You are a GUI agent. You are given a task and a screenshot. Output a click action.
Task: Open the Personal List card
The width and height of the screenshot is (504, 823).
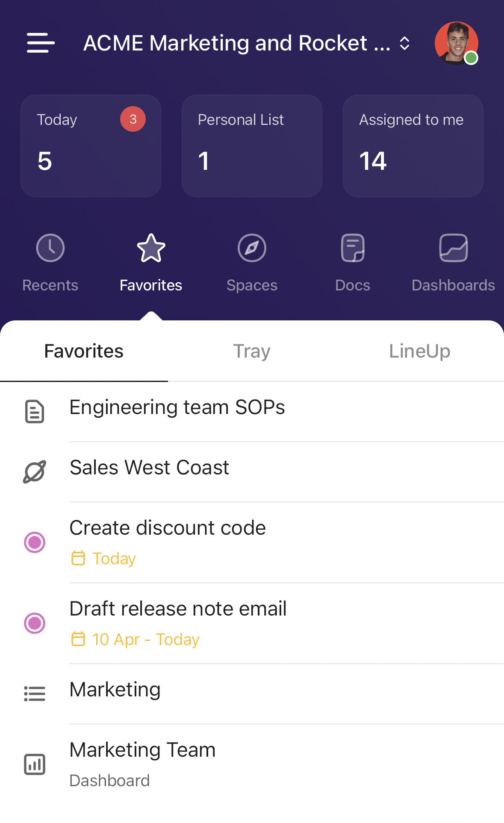[252, 146]
